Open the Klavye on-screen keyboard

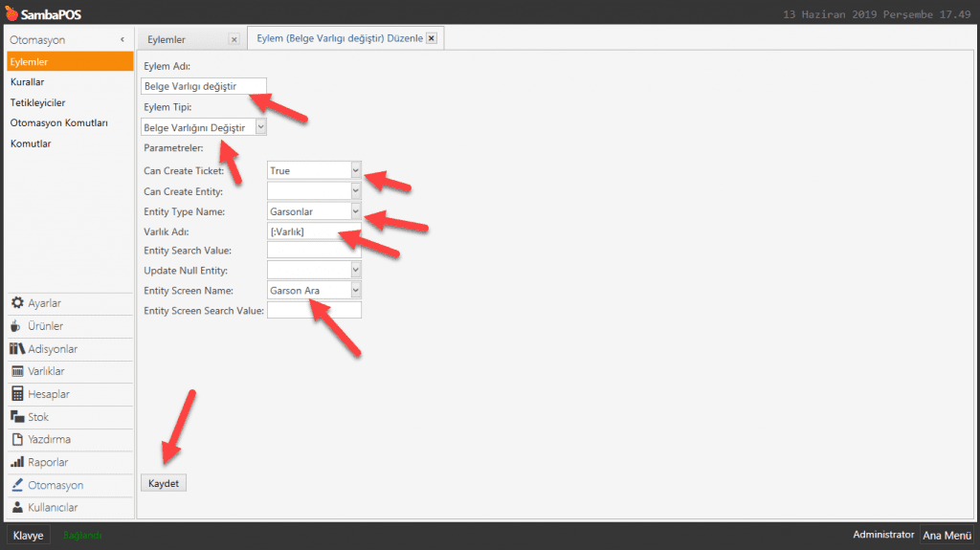tap(28, 536)
